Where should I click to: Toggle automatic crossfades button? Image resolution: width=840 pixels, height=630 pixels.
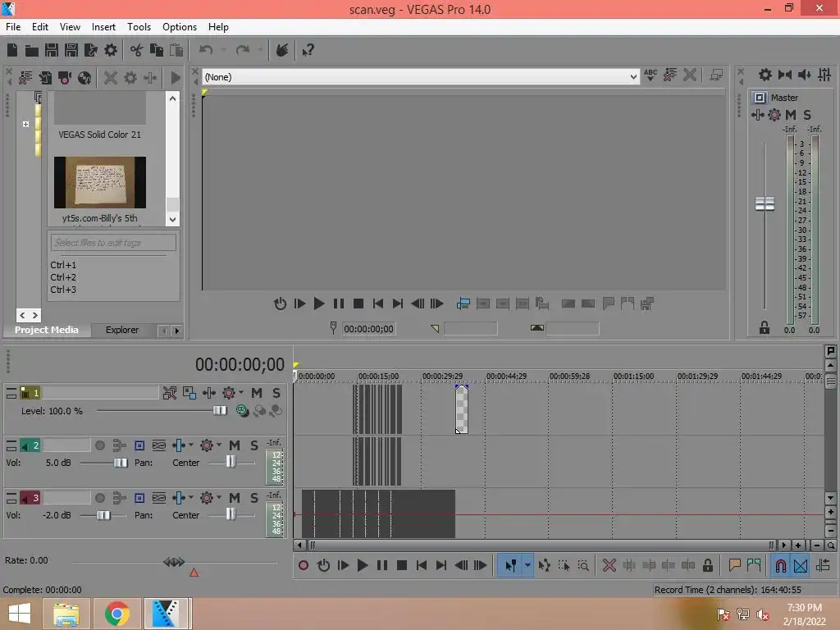801,565
